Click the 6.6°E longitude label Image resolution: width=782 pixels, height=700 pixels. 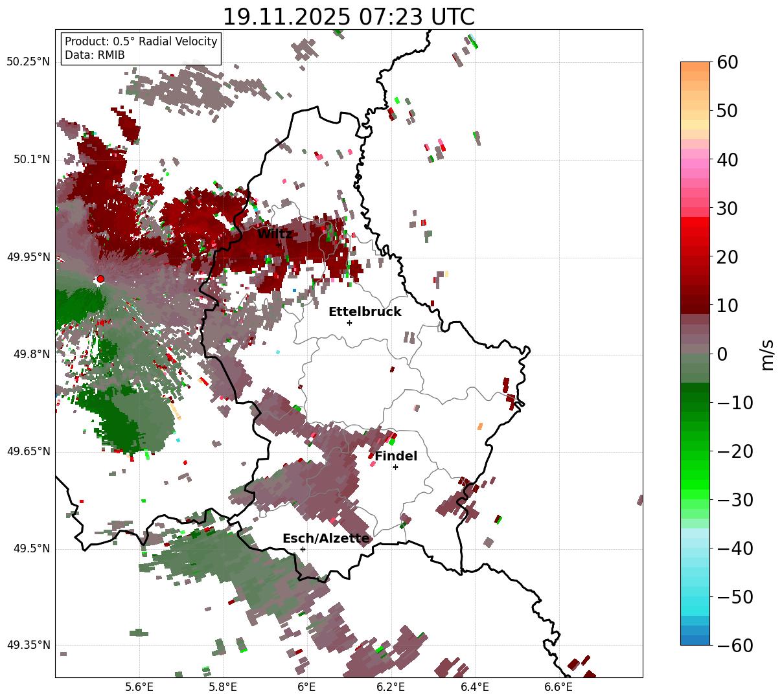pos(558,688)
